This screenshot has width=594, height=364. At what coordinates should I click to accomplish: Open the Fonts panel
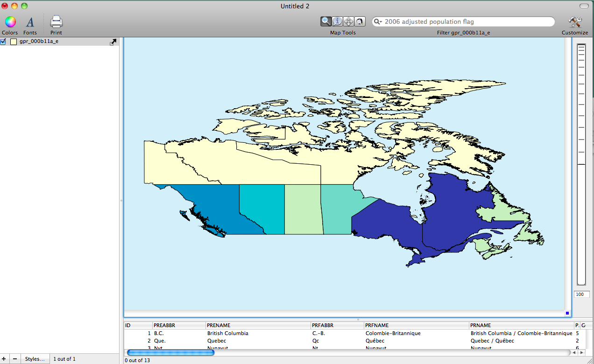[29, 22]
